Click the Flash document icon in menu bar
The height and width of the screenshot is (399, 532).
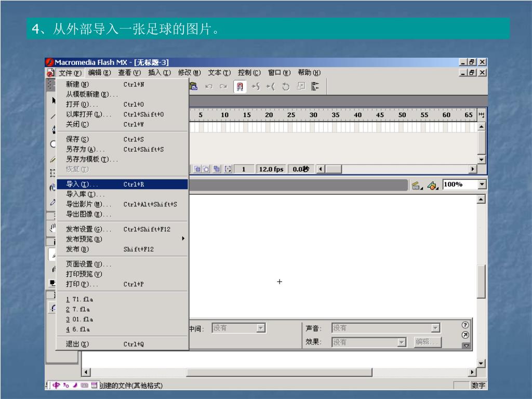coord(50,73)
